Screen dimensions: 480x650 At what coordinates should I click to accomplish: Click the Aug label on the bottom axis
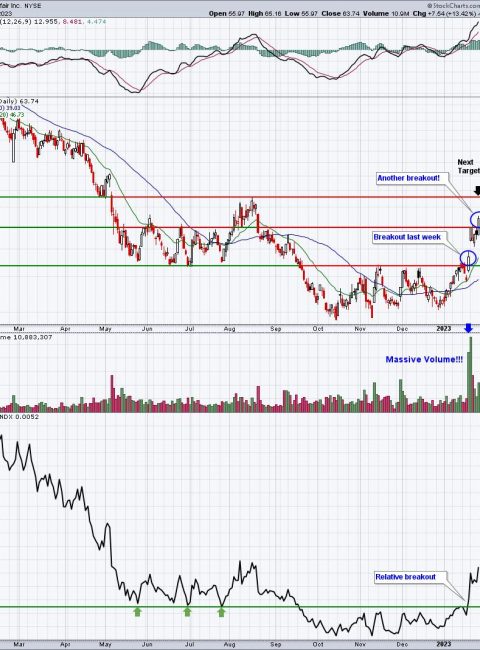point(229,645)
